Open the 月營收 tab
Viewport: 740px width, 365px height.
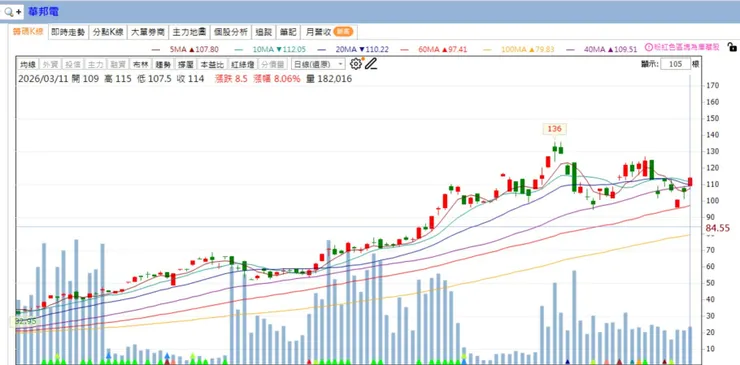(x=328, y=32)
